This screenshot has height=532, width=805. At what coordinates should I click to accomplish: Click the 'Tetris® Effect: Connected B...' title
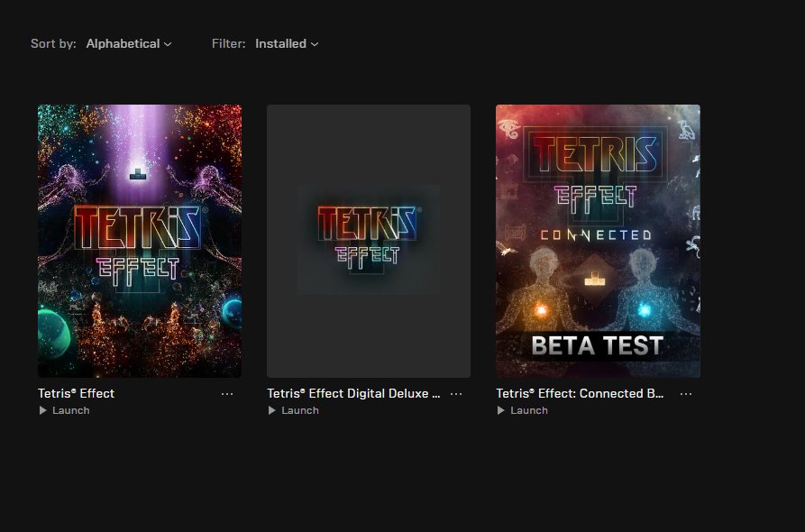[580, 393]
